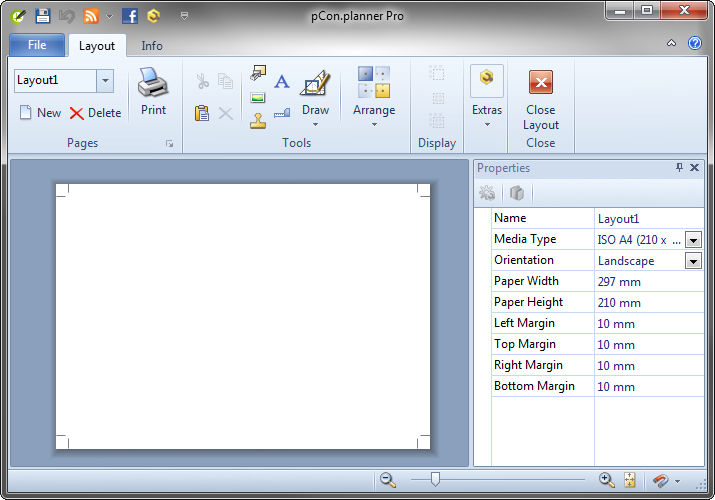Expand the Draw dropdown arrow
Image resolution: width=715 pixels, height=500 pixels.
315,124
